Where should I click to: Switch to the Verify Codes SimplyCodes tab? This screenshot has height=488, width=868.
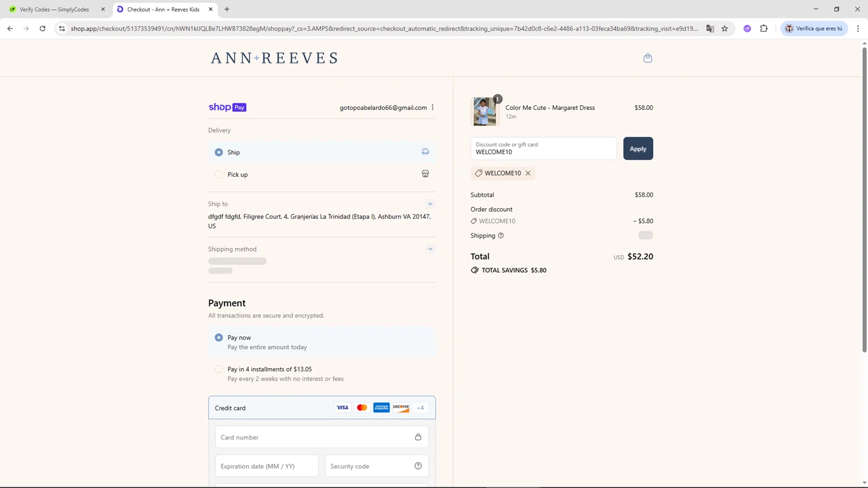click(x=54, y=9)
